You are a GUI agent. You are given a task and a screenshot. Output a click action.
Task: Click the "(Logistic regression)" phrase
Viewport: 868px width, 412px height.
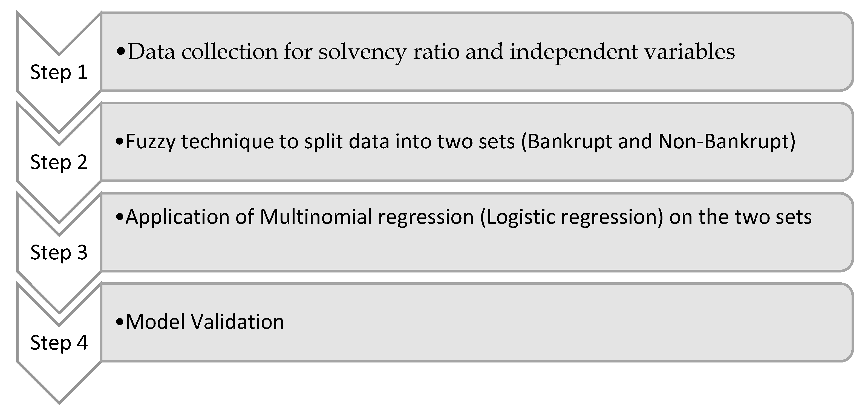(572, 217)
